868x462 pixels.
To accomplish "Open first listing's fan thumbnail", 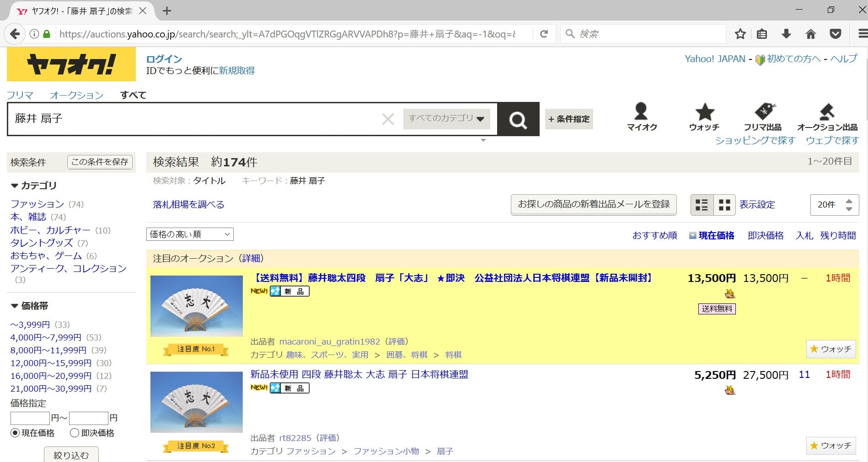I will [x=197, y=306].
